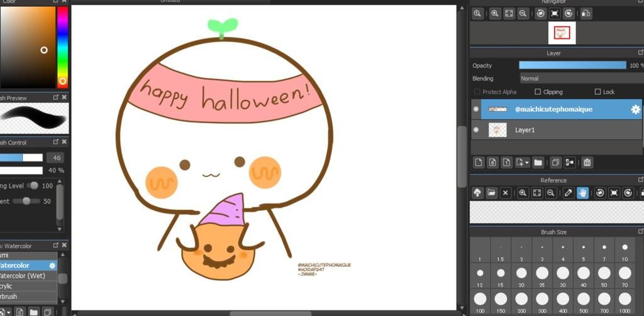Select Reference eyedropper tool
Screen dimensions: 644x316
[569, 193]
